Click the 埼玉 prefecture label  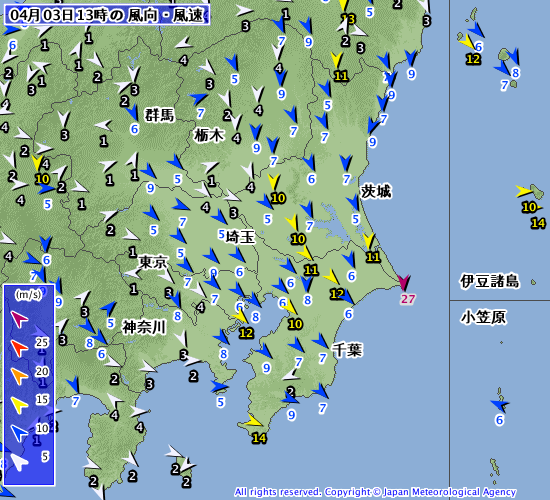[x=240, y=237]
